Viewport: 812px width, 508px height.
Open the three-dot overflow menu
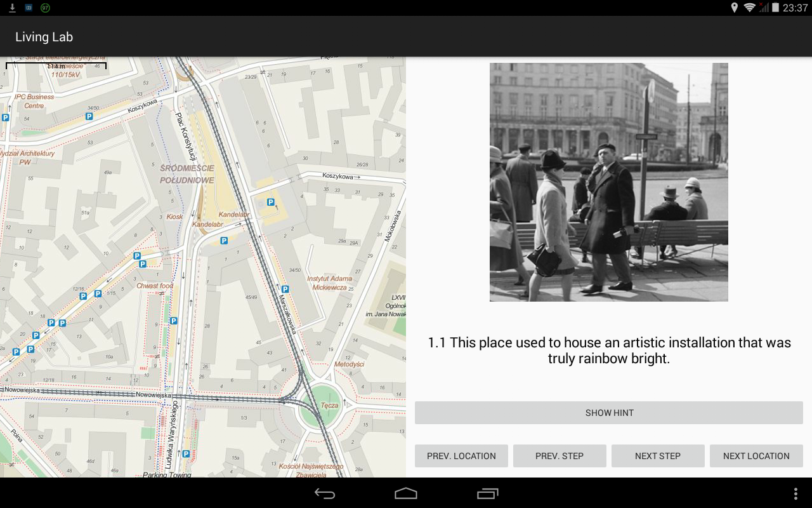tap(796, 493)
